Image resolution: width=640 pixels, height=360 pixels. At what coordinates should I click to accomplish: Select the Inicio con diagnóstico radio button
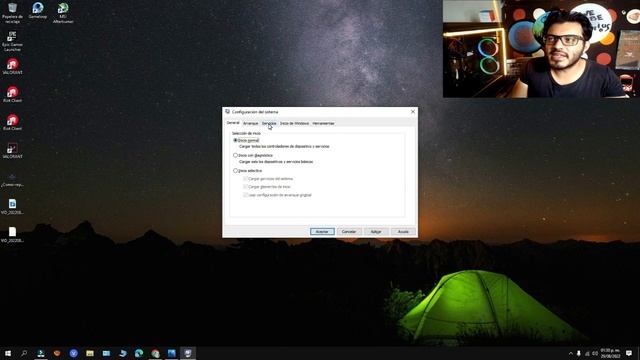(235, 155)
